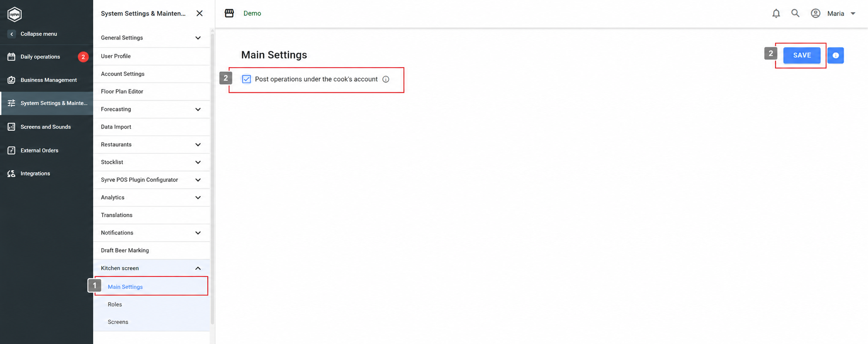Go to External Orders
The image size is (868, 344).
point(39,150)
